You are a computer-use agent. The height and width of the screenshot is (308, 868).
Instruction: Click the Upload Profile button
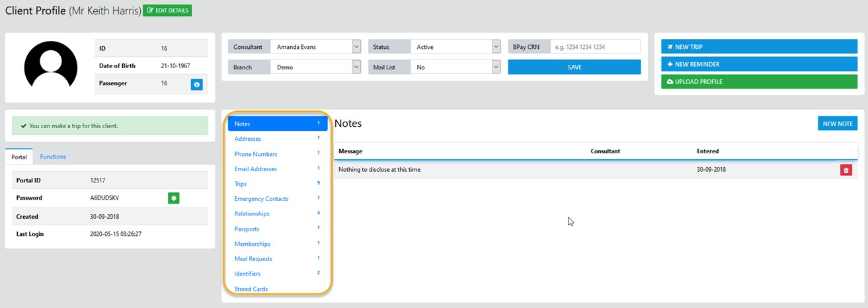pyautogui.click(x=759, y=81)
